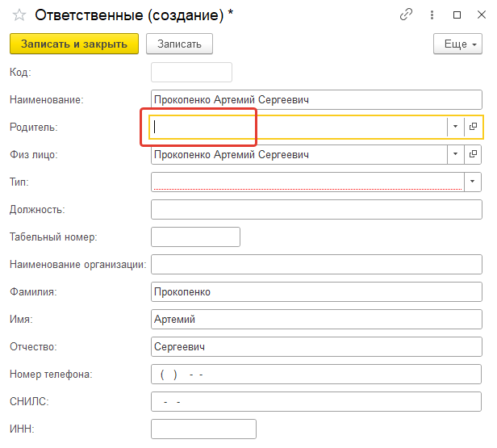Open the Еще menu
Image resolution: width=497 pixels, height=448 pixels.
point(457,44)
